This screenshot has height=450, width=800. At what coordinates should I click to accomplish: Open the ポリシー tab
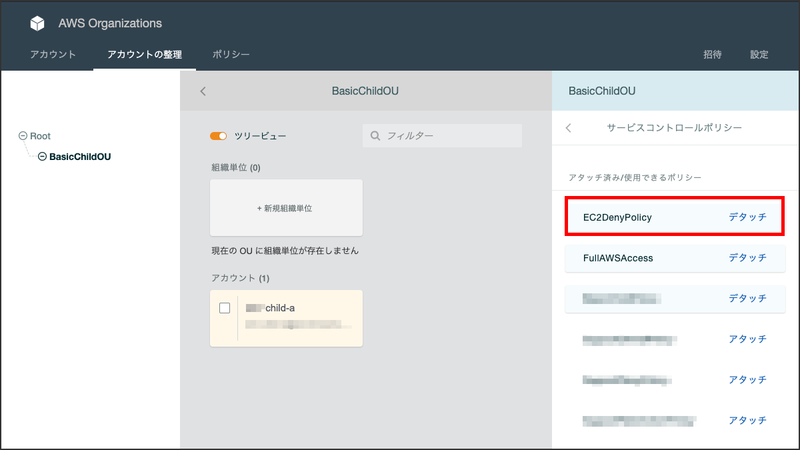coord(231,54)
